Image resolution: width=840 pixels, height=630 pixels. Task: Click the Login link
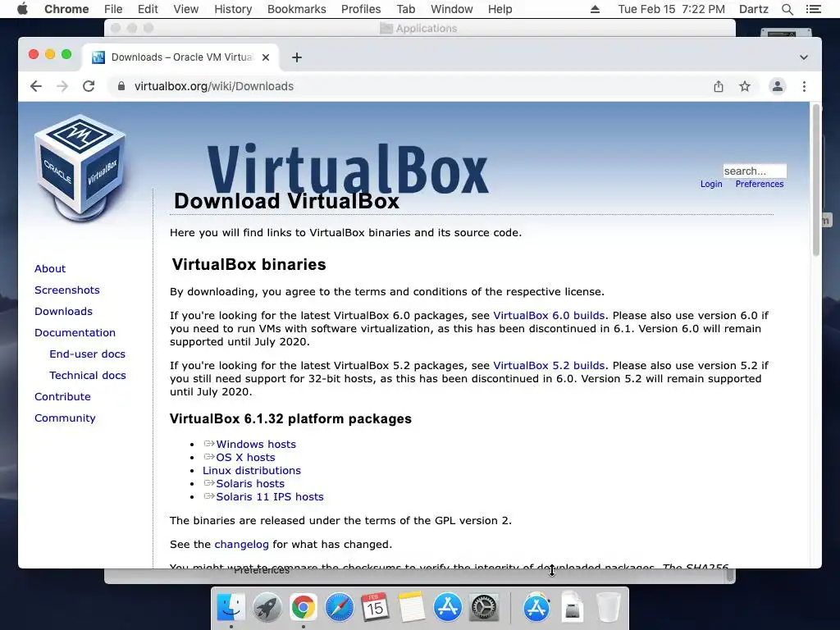point(711,184)
